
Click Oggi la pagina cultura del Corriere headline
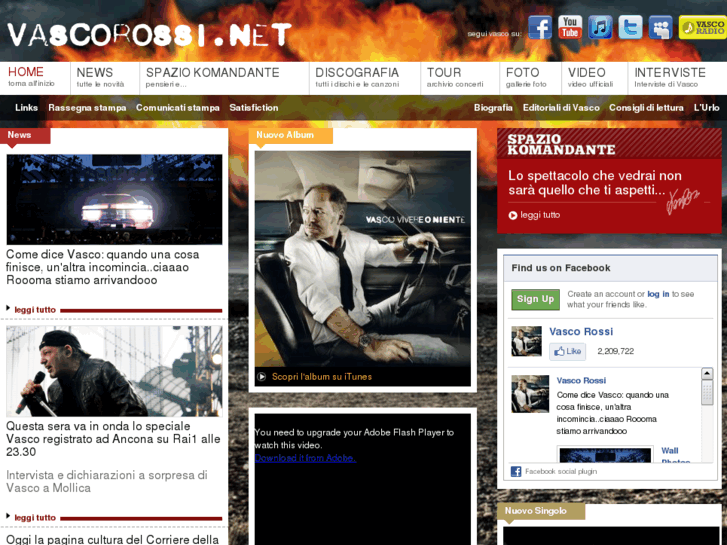[113, 539]
